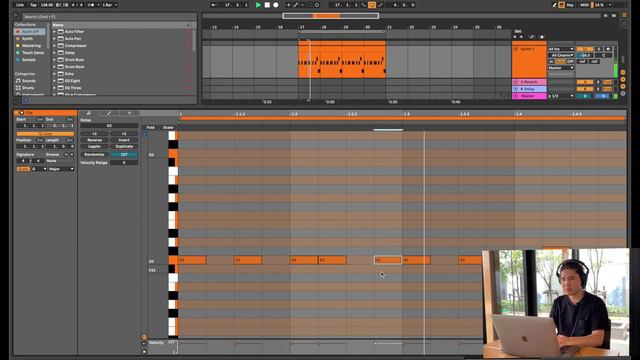Select the Synth collection
This screenshot has width=640, height=360.
point(27,38)
